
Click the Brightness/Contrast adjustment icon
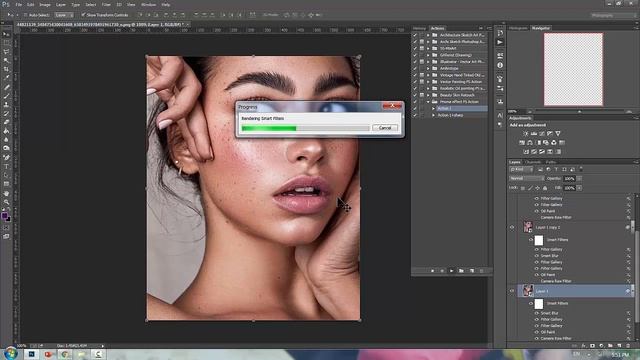[526, 133]
